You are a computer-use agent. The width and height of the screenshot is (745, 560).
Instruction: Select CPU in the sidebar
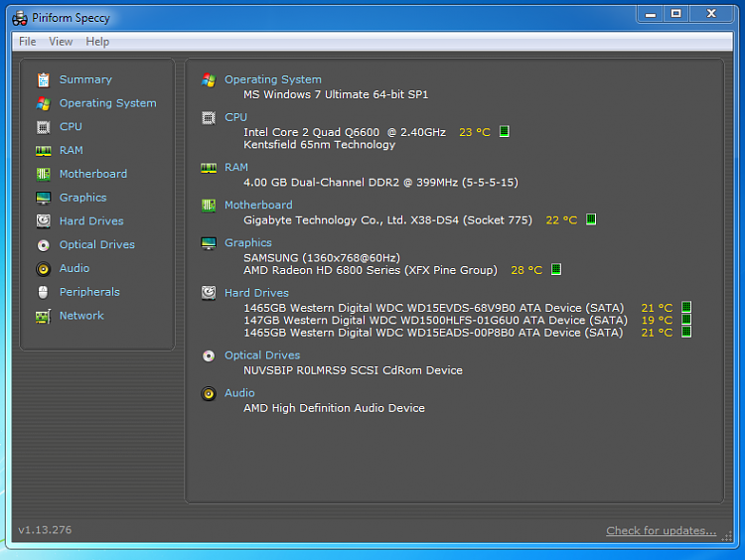point(71,127)
